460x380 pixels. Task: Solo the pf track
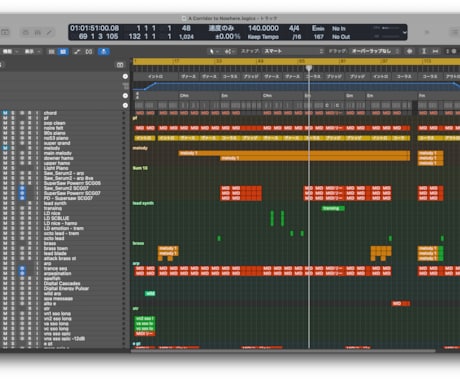point(13,118)
